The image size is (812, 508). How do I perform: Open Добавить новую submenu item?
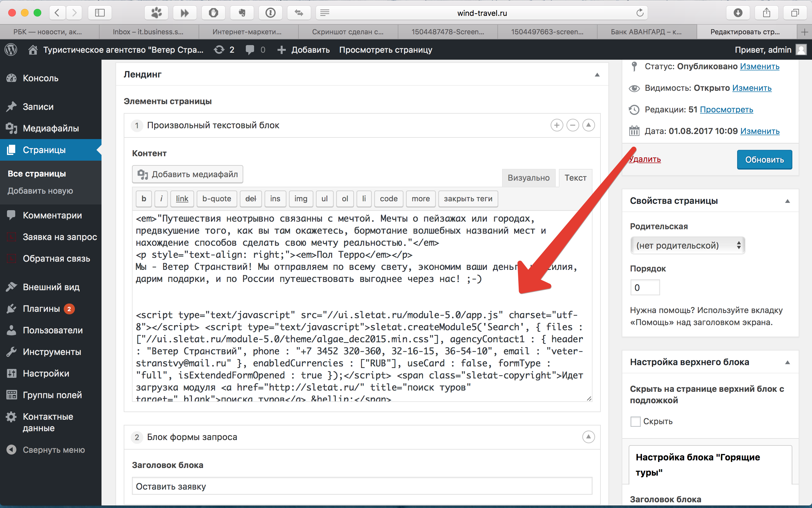(40, 191)
